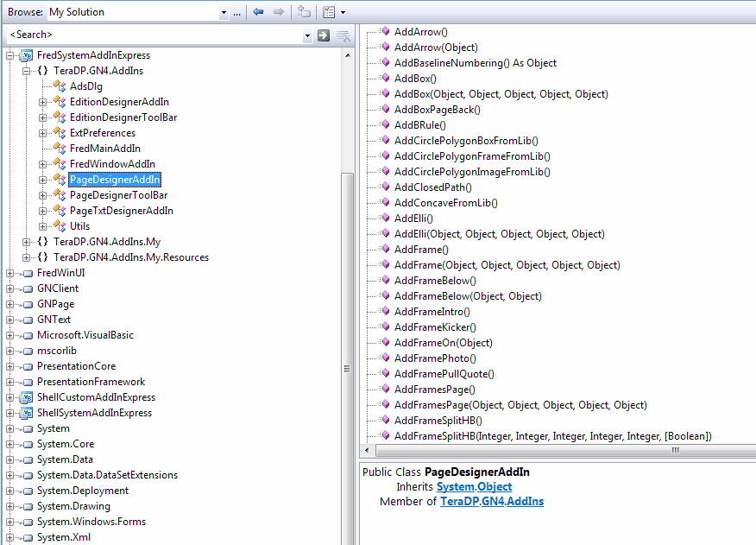The height and width of the screenshot is (545, 756).
Task: Click the mscorlib assembly icon
Action: click(x=28, y=352)
